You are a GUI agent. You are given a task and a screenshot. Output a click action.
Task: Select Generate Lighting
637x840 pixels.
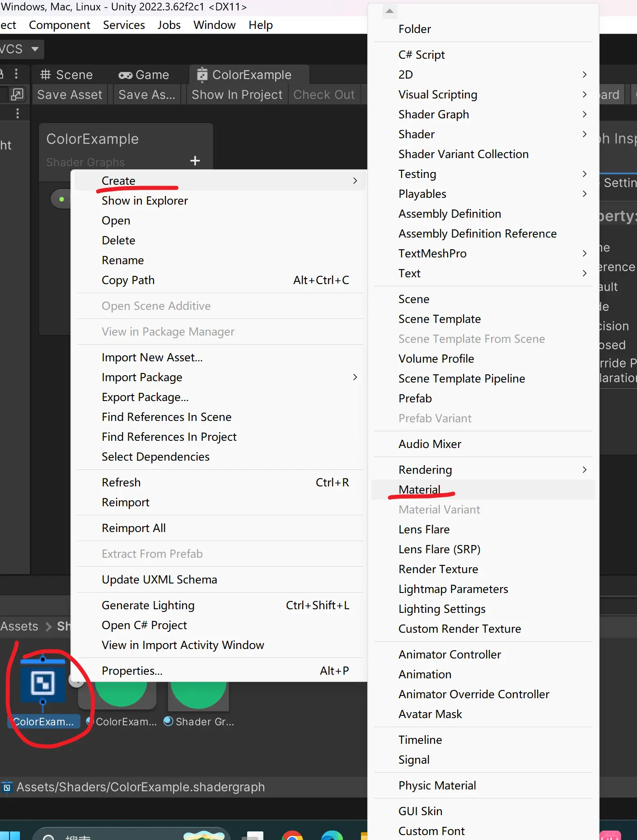(x=220, y=605)
